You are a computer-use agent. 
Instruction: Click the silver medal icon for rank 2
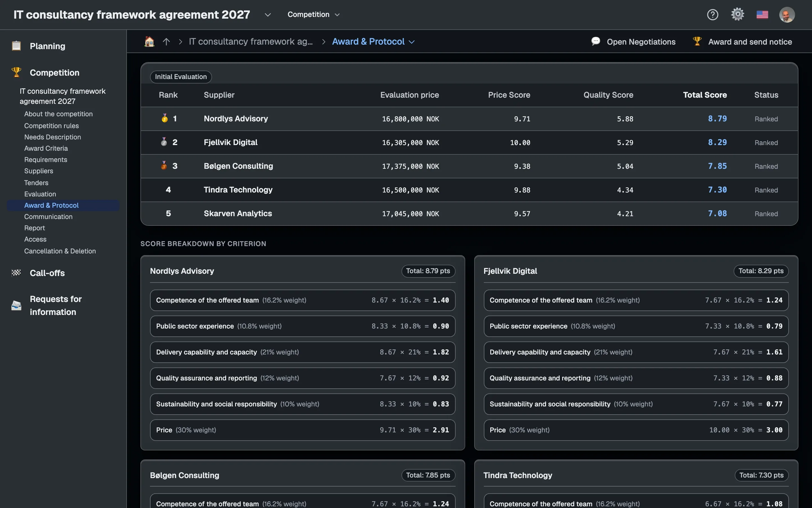coord(164,142)
